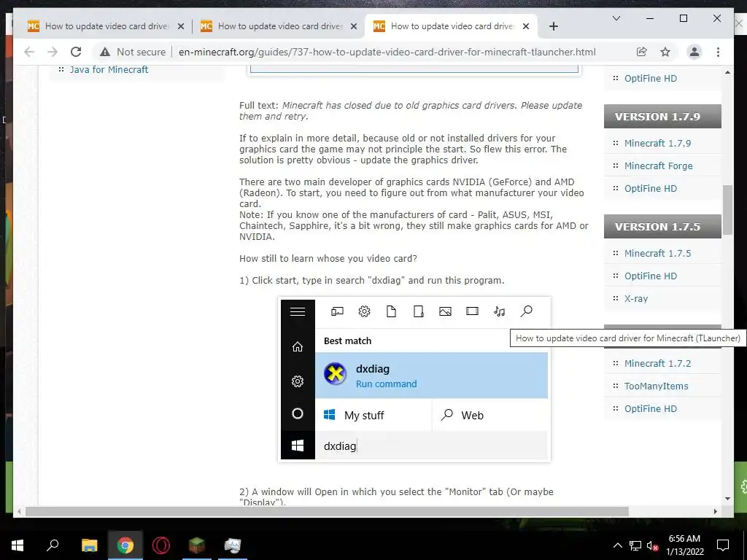The width and height of the screenshot is (747, 560).
Task: Open the Windows Start menu
Action: (18, 545)
